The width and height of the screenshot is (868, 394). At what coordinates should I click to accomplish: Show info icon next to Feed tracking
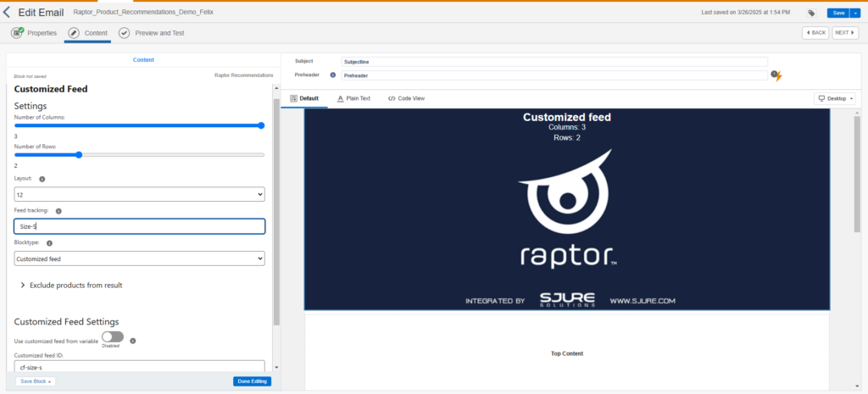(x=58, y=211)
